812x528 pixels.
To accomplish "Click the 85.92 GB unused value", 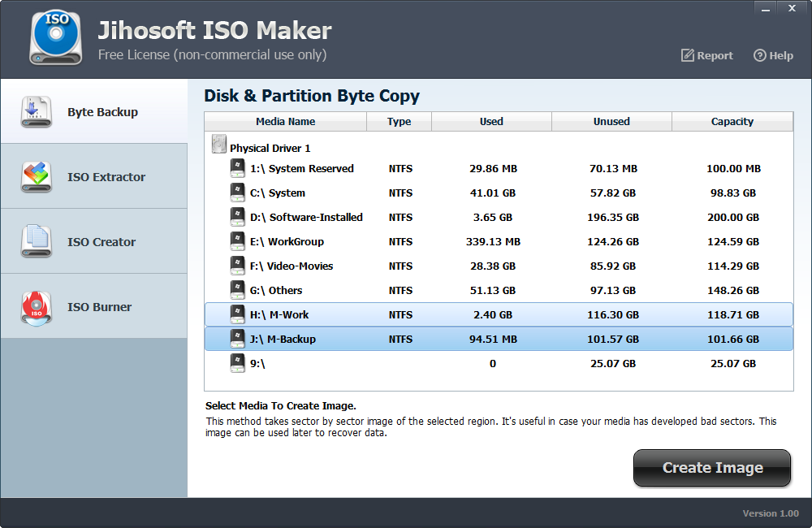I will pyautogui.click(x=613, y=266).
